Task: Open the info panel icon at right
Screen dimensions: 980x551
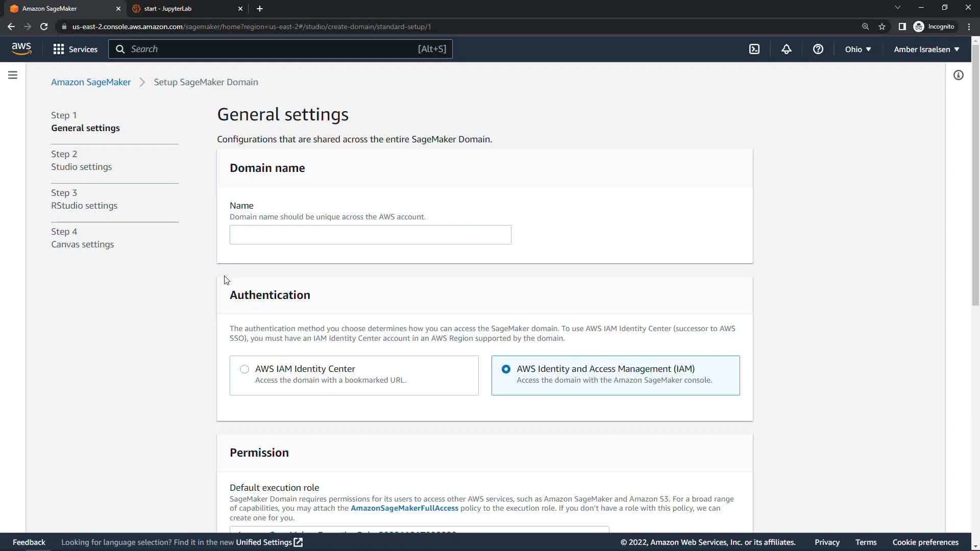Action: [958, 75]
